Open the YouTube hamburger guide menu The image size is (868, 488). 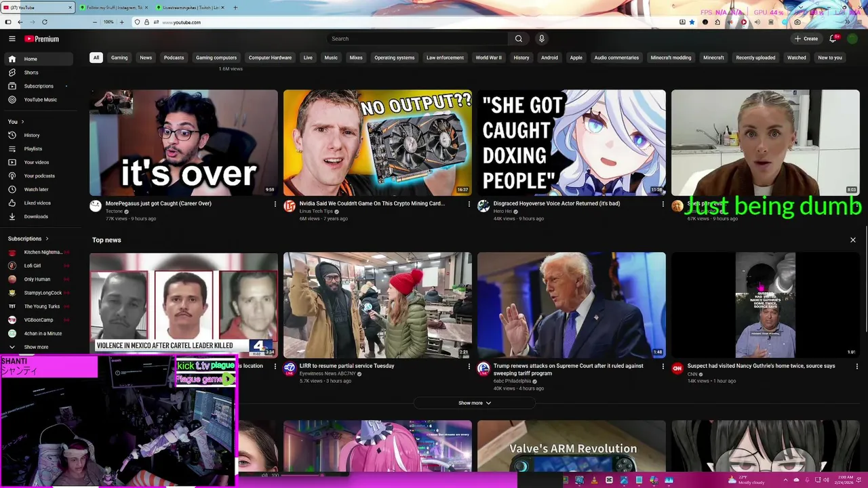12,39
